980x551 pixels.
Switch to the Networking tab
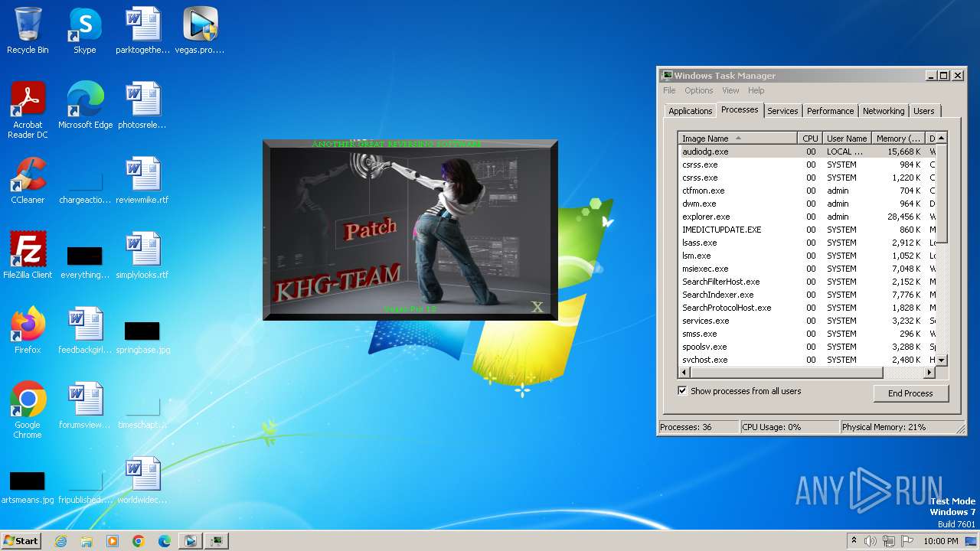click(884, 111)
